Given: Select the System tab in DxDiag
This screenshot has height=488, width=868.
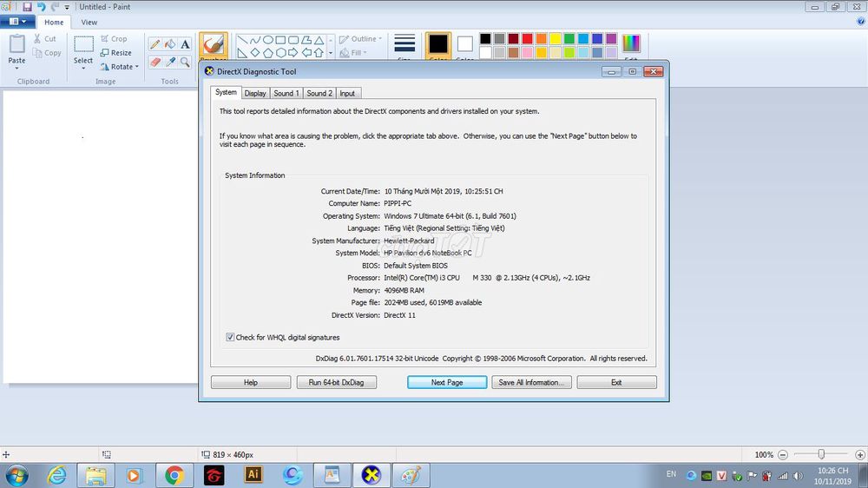Looking at the screenshot, I should coord(226,92).
